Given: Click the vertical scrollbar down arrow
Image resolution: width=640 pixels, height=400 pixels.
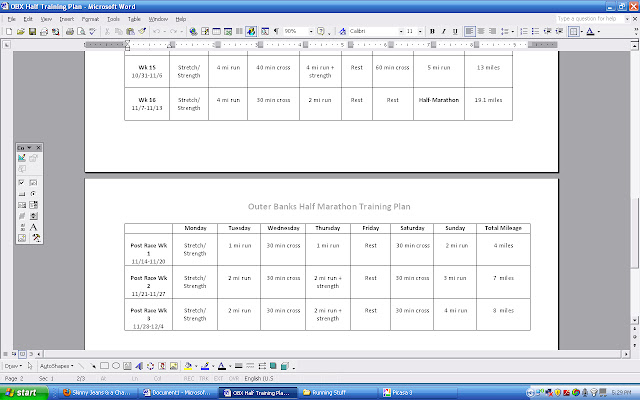Looking at the screenshot, I should point(635,320).
